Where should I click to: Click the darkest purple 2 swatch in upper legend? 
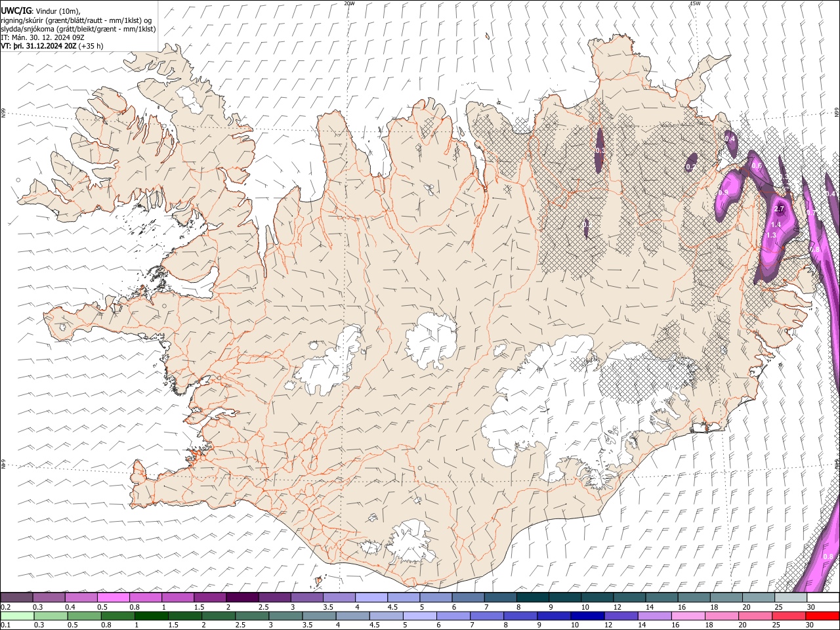tap(242, 597)
